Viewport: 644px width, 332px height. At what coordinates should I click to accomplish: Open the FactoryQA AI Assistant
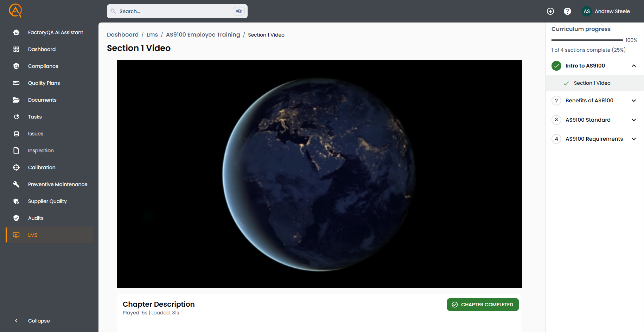(55, 32)
